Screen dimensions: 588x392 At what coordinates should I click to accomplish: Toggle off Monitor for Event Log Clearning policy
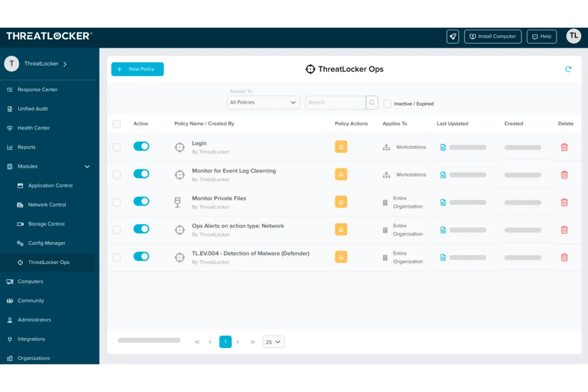[141, 174]
